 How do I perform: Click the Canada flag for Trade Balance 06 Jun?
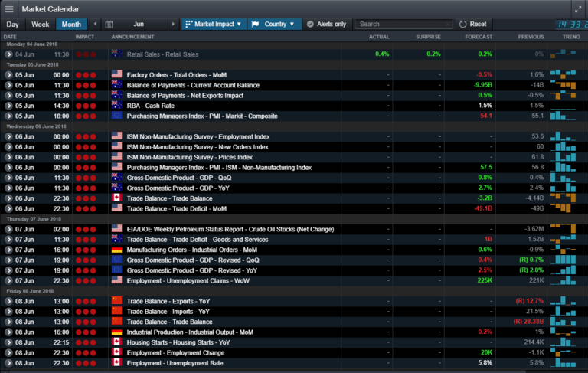pyautogui.click(x=116, y=198)
